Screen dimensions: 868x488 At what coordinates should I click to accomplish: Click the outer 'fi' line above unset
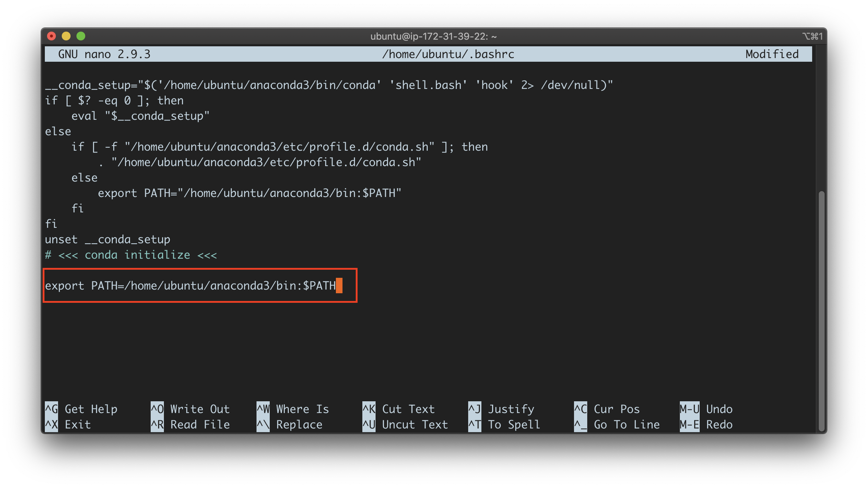51,224
